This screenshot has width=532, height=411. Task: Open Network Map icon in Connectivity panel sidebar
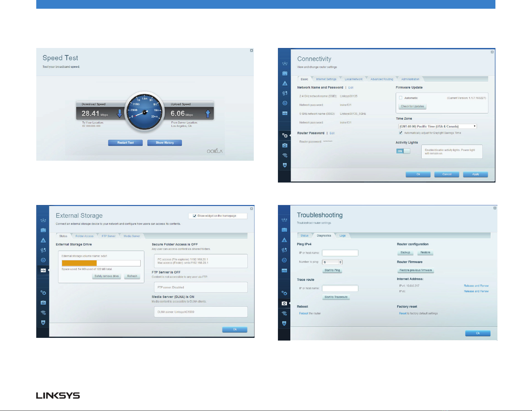point(285,64)
